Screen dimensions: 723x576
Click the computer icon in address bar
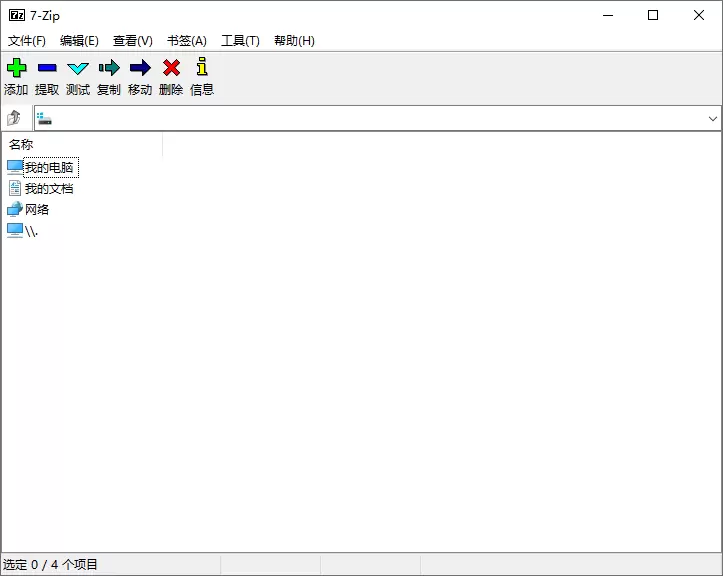pyautogui.click(x=44, y=119)
